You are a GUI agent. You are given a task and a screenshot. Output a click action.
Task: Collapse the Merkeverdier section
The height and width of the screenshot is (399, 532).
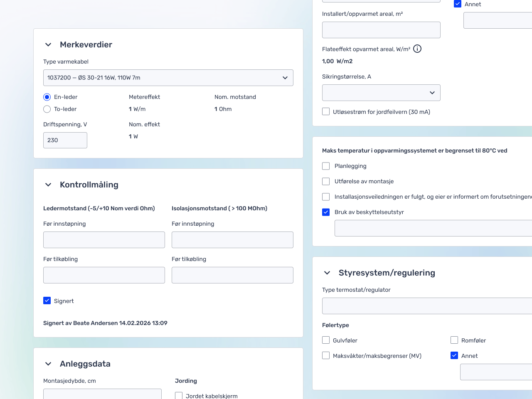pos(48,45)
